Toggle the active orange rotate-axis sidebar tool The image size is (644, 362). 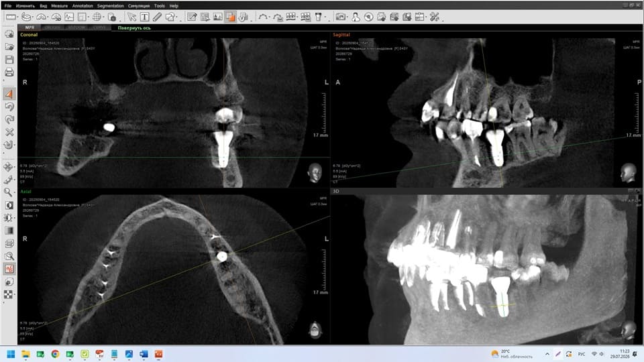[9, 94]
